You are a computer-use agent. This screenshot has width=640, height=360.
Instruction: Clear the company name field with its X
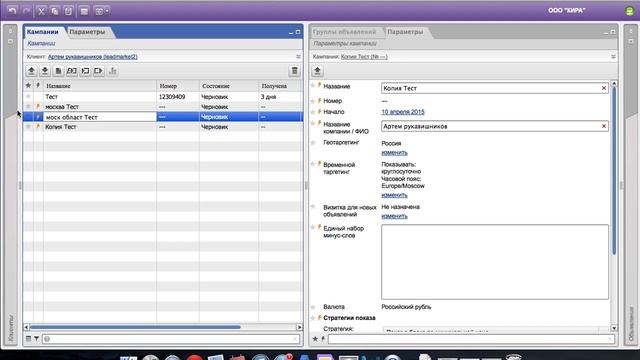click(x=604, y=127)
